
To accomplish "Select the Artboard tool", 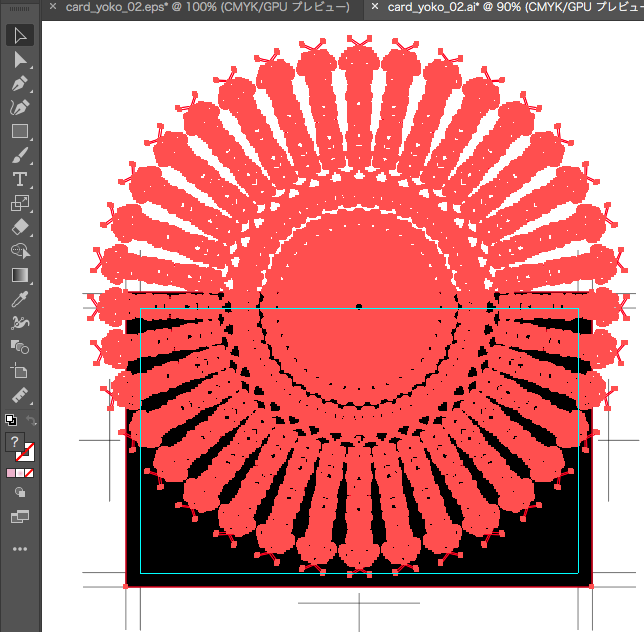I will coord(20,370).
